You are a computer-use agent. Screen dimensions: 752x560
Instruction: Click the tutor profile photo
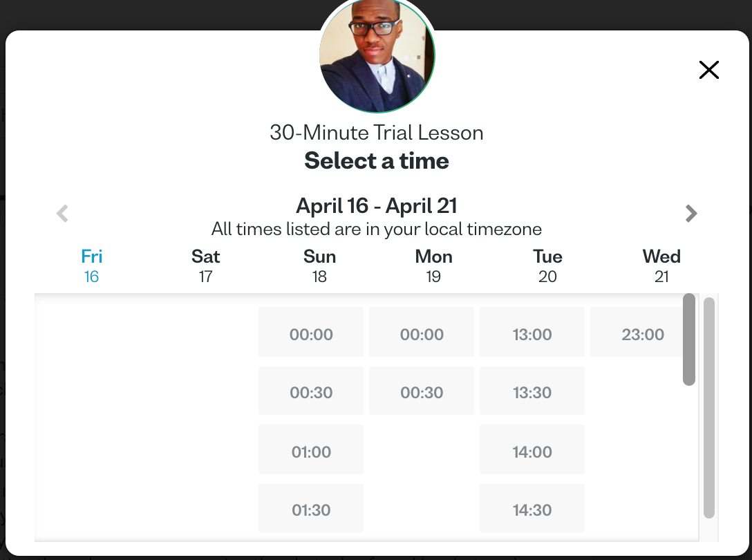377,56
